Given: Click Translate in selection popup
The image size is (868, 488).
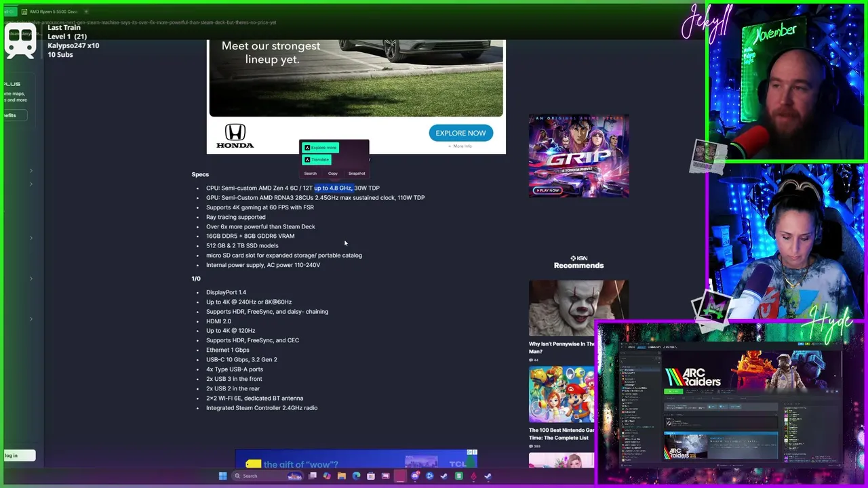Looking at the screenshot, I should point(317,160).
